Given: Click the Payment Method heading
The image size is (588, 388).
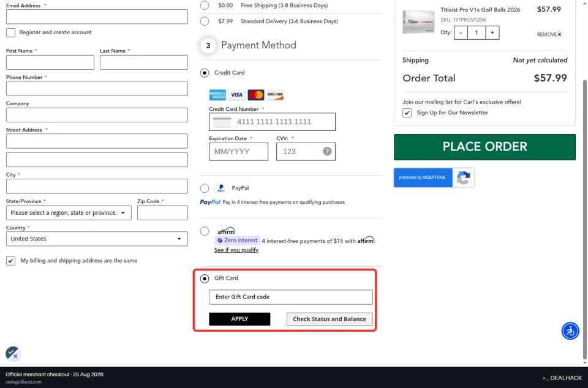Looking at the screenshot, I should 258,45.
